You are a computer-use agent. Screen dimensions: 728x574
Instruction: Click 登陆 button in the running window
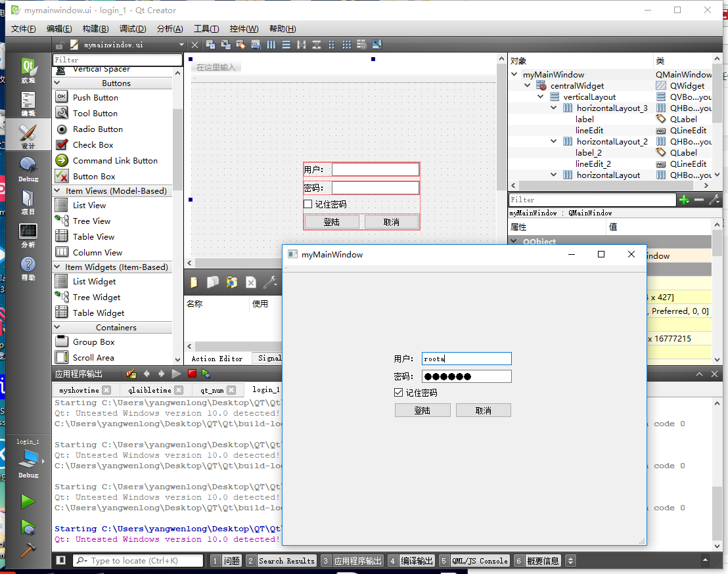tap(422, 410)
